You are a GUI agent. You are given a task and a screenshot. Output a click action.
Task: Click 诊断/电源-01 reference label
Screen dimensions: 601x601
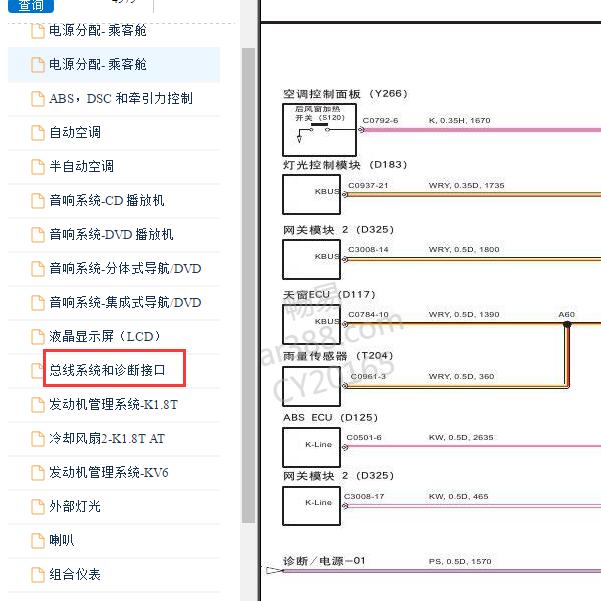[x=324, y=561]
